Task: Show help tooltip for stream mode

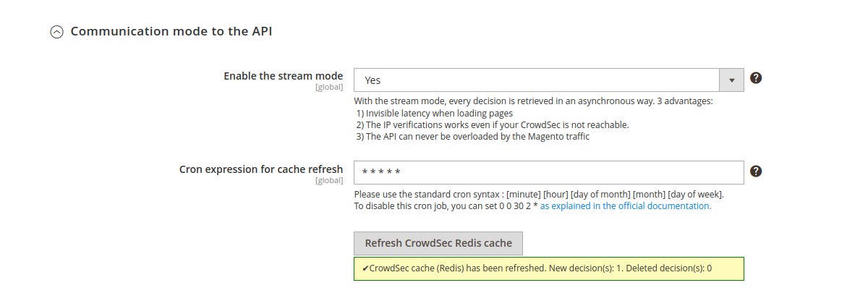Action: click(x=756, y=78)
